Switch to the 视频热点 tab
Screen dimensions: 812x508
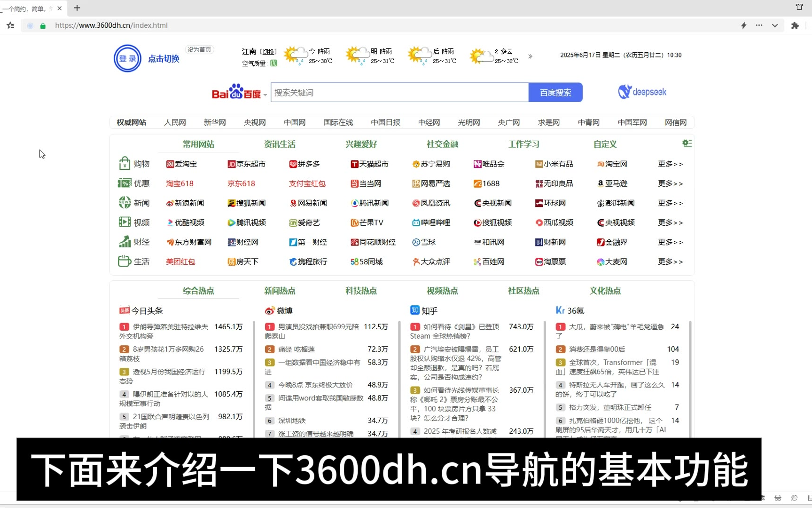tap(442, 291)
